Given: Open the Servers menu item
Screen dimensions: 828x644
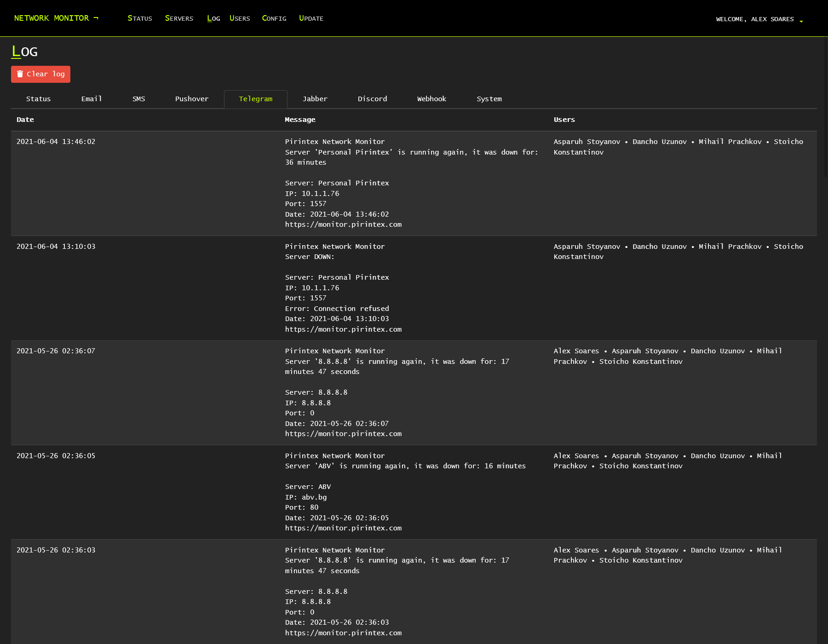Looking at the screenshot, I should point(179,18).
